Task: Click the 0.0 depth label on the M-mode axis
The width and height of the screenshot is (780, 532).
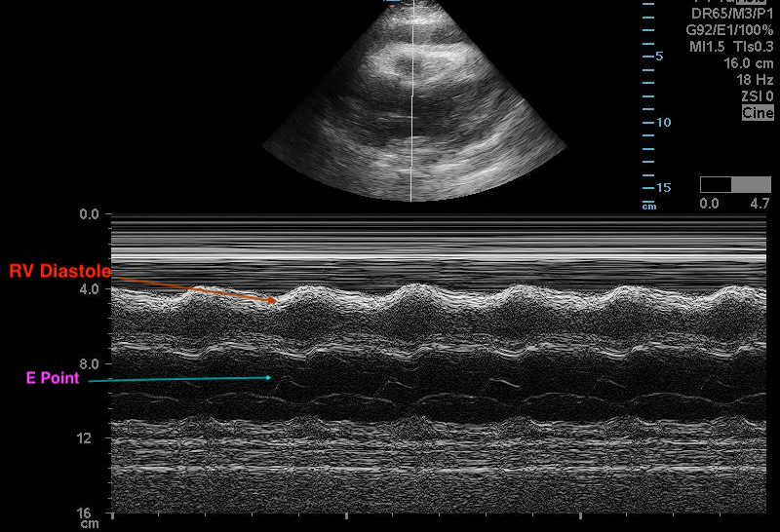Action: click(x=89, y=214)
